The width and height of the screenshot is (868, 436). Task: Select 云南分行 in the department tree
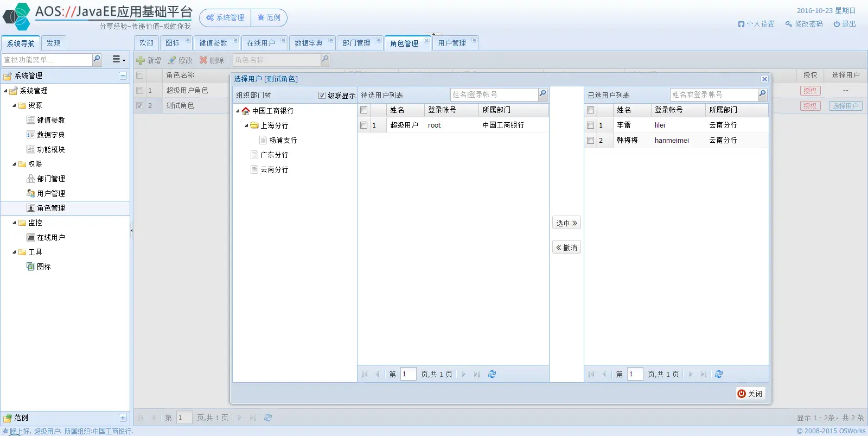point(275,169)
